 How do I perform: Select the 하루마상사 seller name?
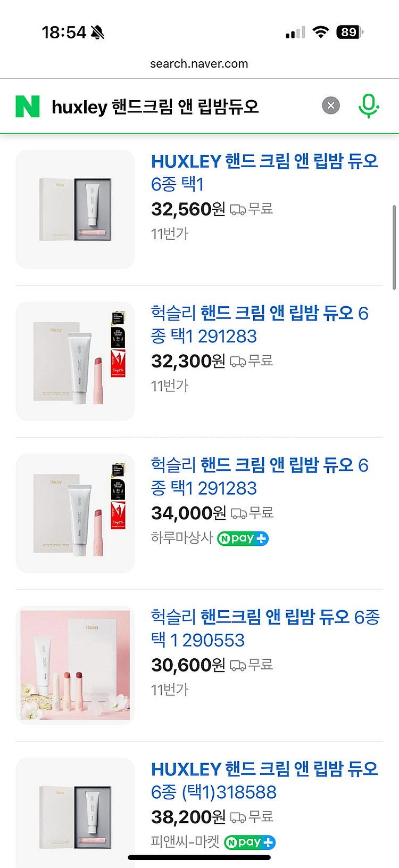[182, 538]
